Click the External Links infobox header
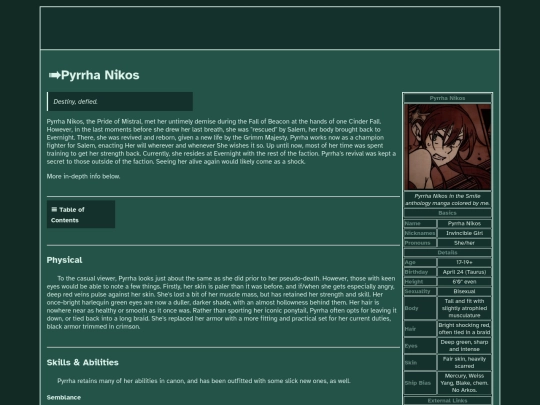Image resolution: width=540 pixels, height=405 pixels. 447,401
